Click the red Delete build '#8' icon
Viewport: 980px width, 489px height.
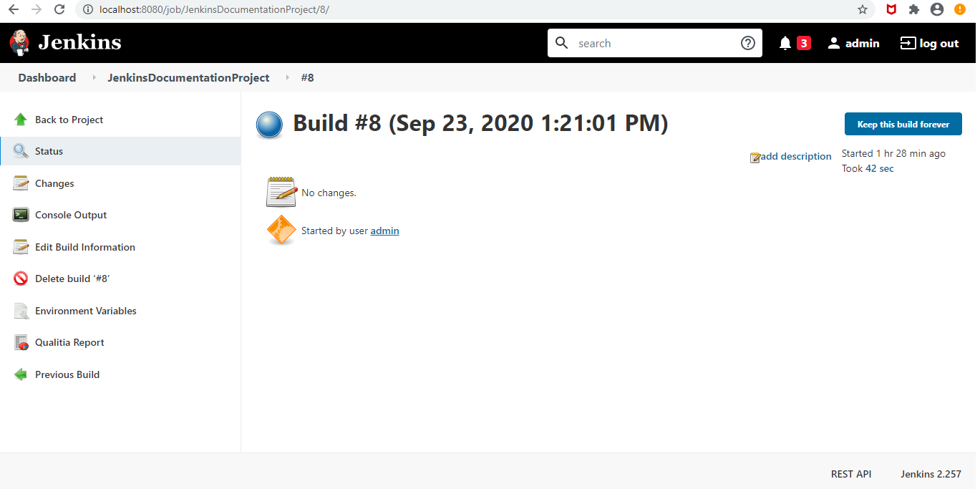21,279
